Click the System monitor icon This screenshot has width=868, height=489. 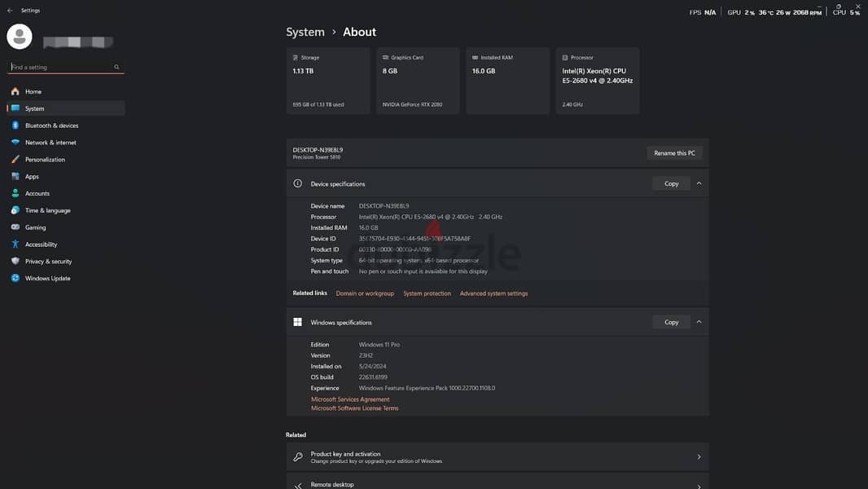(15, 108)
